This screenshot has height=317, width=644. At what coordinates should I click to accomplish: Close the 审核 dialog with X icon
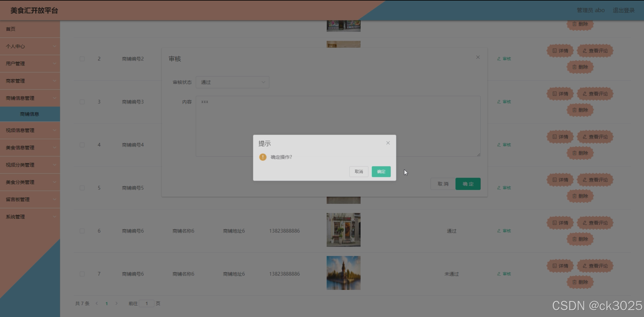(478, 57)
